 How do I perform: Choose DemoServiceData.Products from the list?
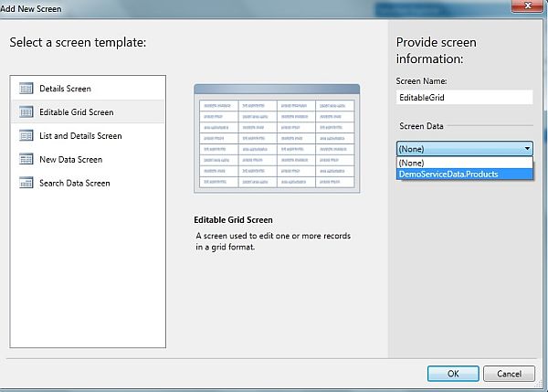click(x=465, y=175)
